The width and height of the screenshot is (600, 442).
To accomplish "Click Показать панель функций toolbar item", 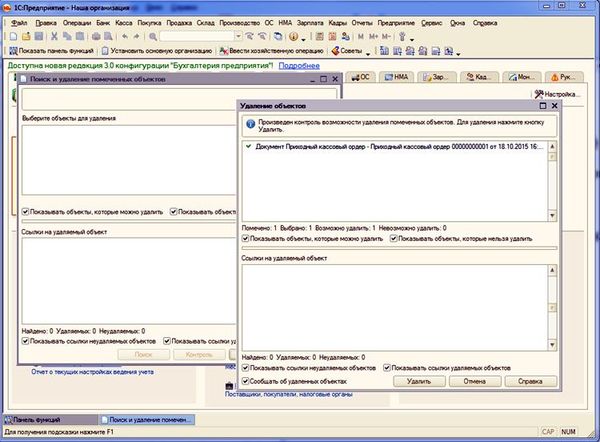I will (51, 51).
